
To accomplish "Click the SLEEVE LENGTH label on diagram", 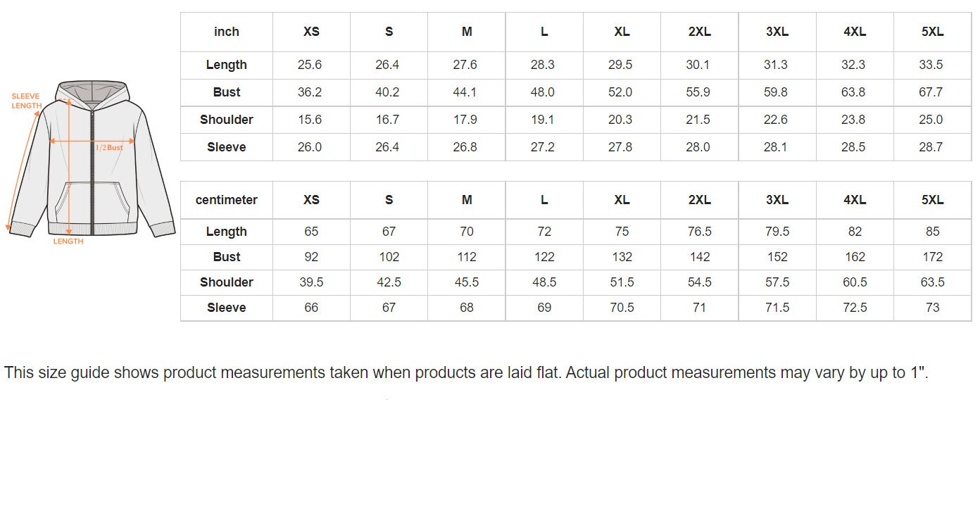I will tap(26, 101).
